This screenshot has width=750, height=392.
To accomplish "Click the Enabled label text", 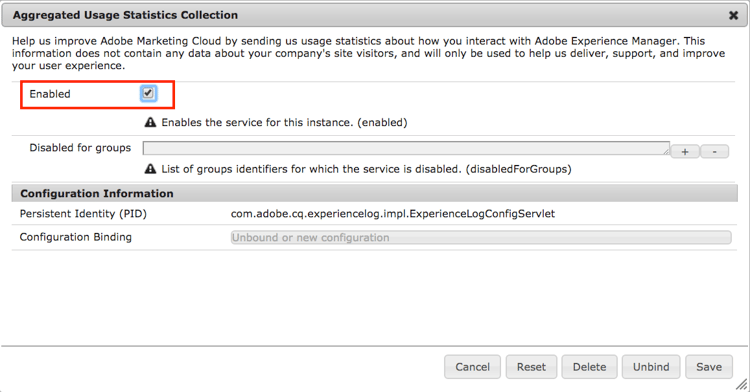I will click(x=50, y=94).
